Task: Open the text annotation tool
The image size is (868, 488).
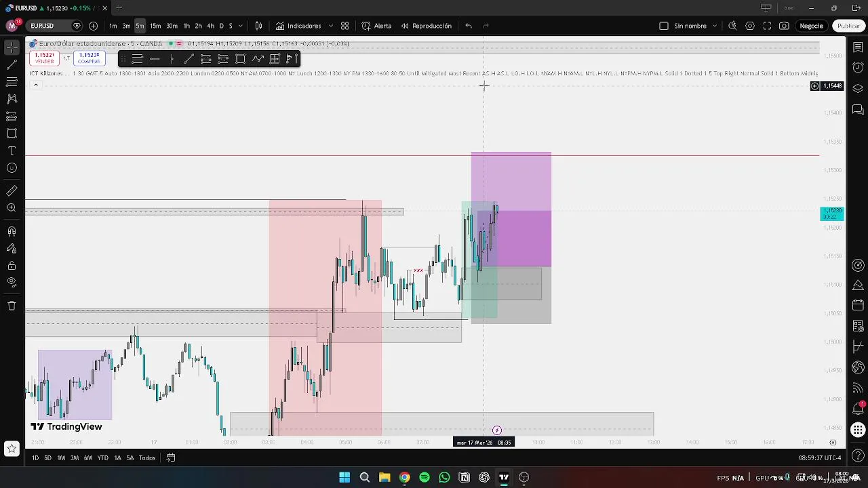Action: click(12, 150)
